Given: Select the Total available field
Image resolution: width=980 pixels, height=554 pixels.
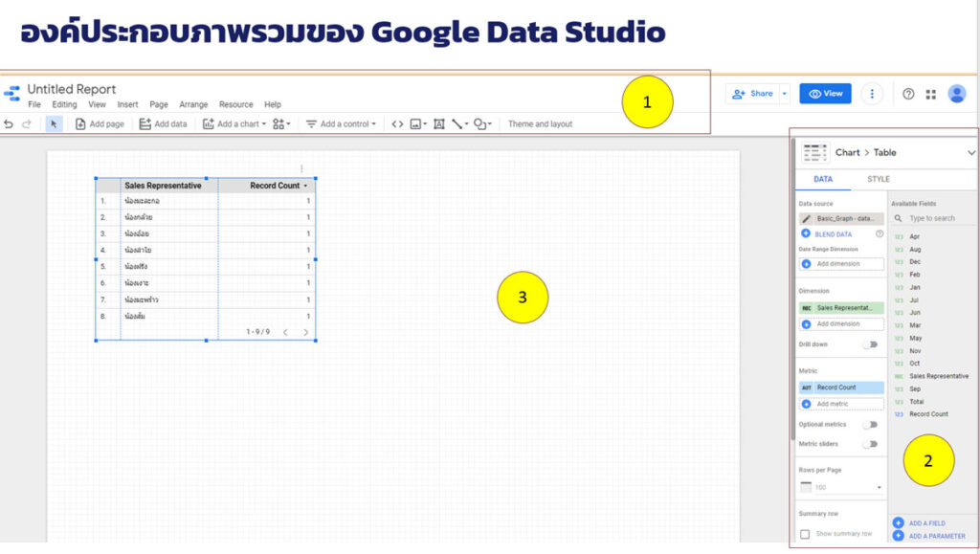Looking at the screenshot, I should coord(916,402).
